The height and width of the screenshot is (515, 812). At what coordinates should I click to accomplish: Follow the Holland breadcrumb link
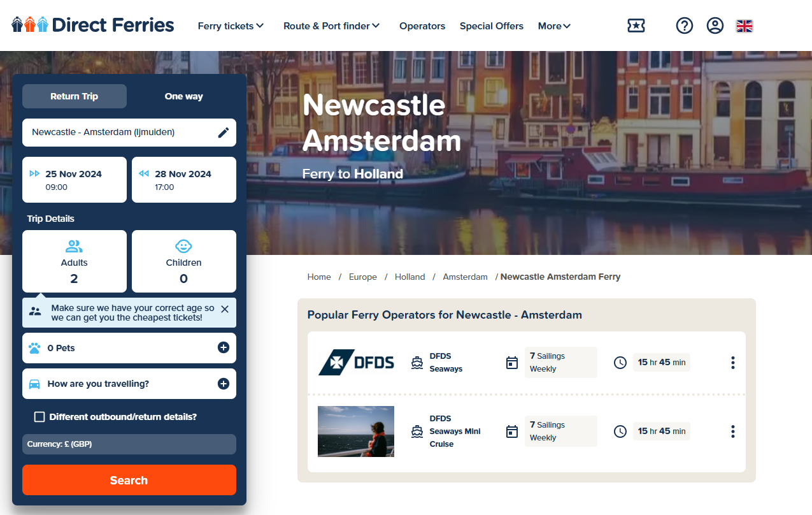(410, 277)
